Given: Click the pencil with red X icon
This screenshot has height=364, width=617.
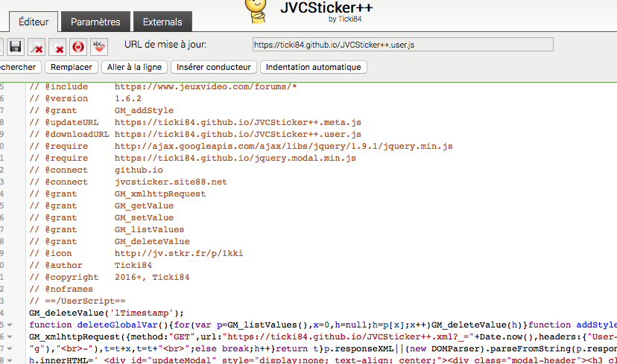Looking at the screenshot, I should click(37, 47).
